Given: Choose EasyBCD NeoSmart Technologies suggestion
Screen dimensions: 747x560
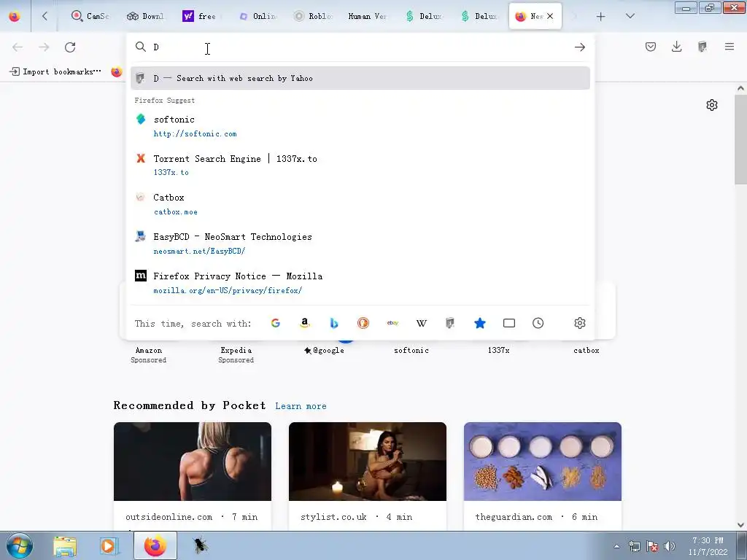Looking at the screenshot, I should (360, 244).
